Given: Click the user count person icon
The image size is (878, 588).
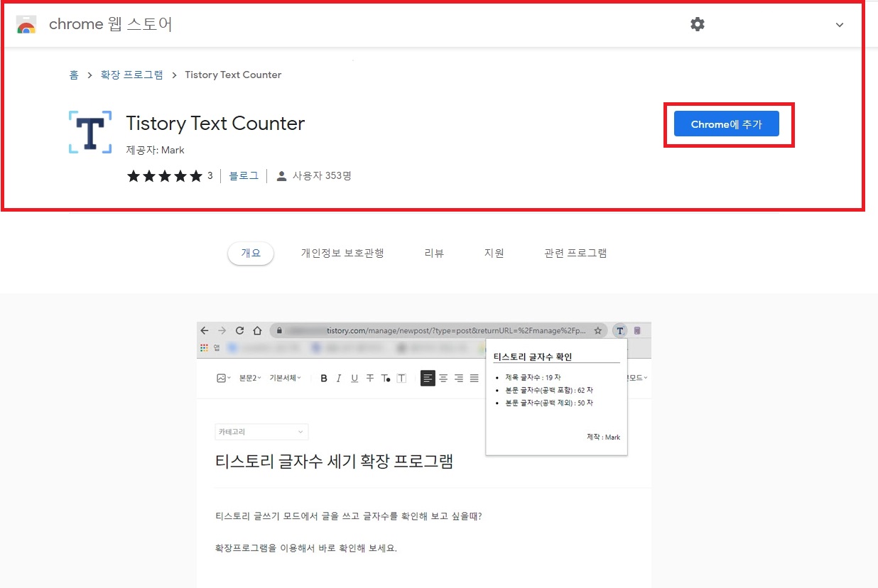Looking at the screenshot, I should click(x=281, y=176).
